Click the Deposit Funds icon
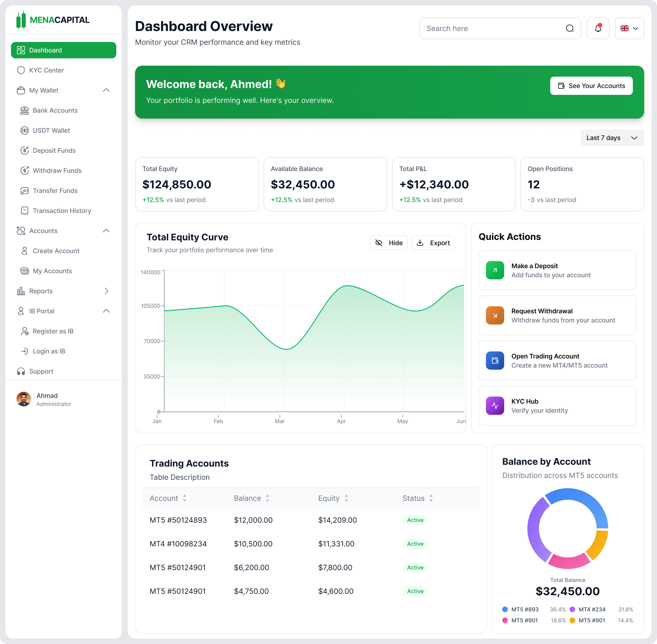 tap(25, 150)
